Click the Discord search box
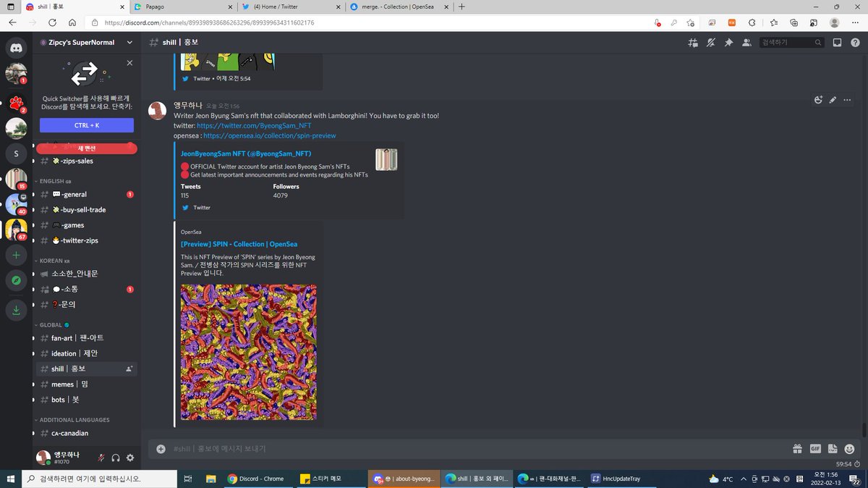This screenshot has height=488, width=868. 791,43
